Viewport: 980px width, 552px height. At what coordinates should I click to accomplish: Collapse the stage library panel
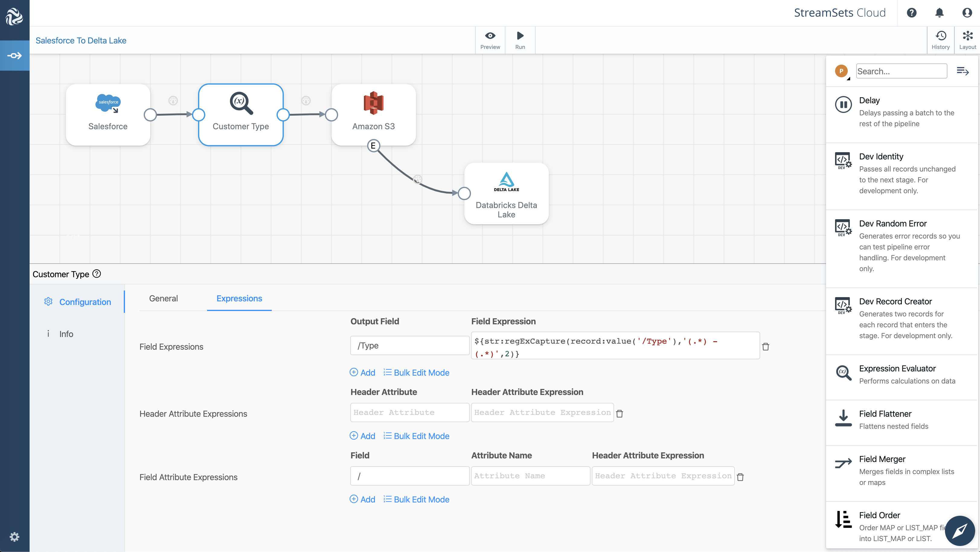(962, 71)
